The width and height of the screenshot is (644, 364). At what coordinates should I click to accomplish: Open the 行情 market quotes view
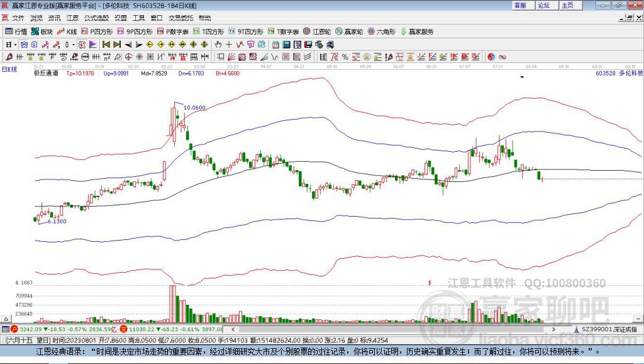pyautogui.click(x=16, y=31)
